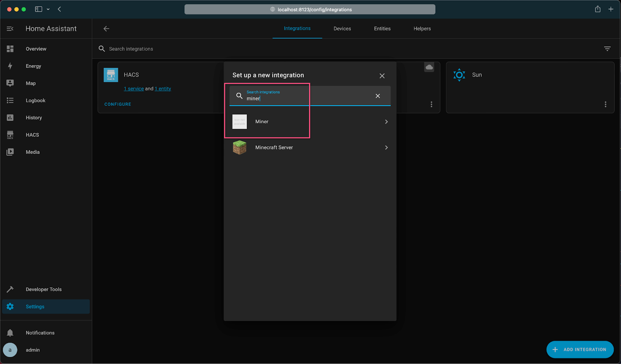Open Notifications panel
This screenshot has height=364, width=621.
46,333
